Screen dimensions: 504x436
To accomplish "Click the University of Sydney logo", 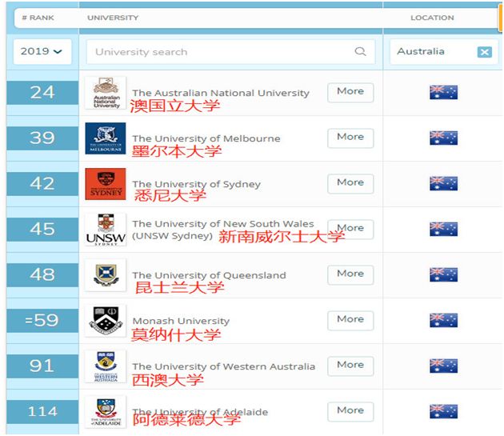I will (x=106, y=184).
